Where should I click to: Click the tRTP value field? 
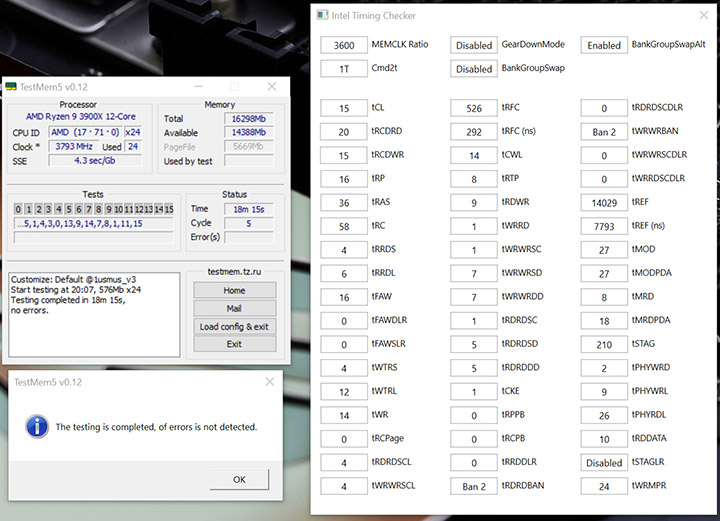pos(474,179)
